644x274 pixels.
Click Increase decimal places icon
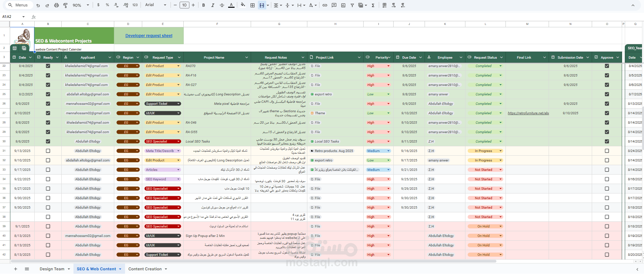[x=126, y=5]
